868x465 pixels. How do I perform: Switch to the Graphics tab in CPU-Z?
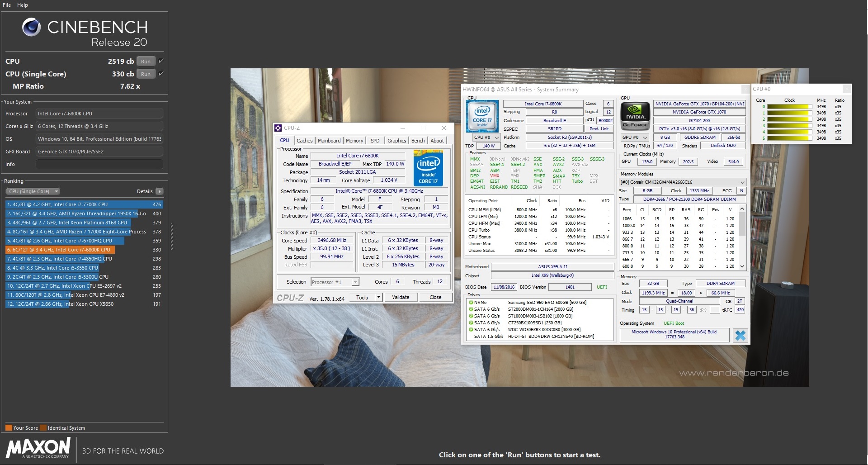[x=397, y=141]
